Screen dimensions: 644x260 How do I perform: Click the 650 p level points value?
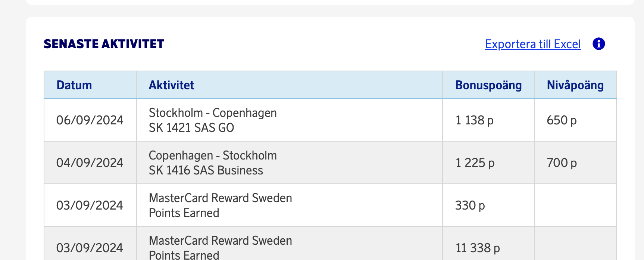pyautogui.click(x=562, y=120)
